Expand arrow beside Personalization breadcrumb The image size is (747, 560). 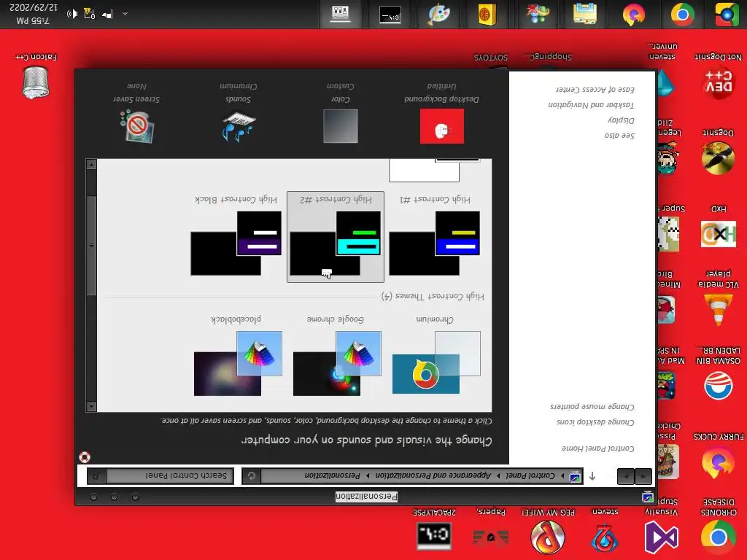(x=368, y=475)
